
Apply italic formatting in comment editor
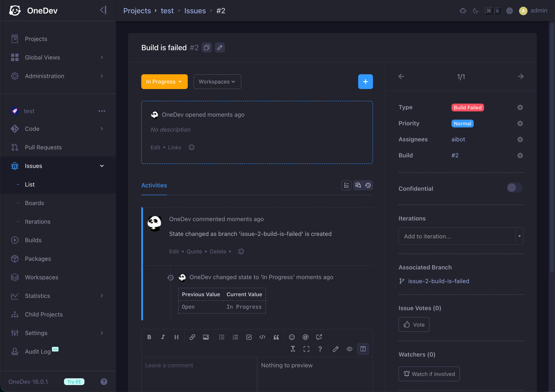coord(163,337)
